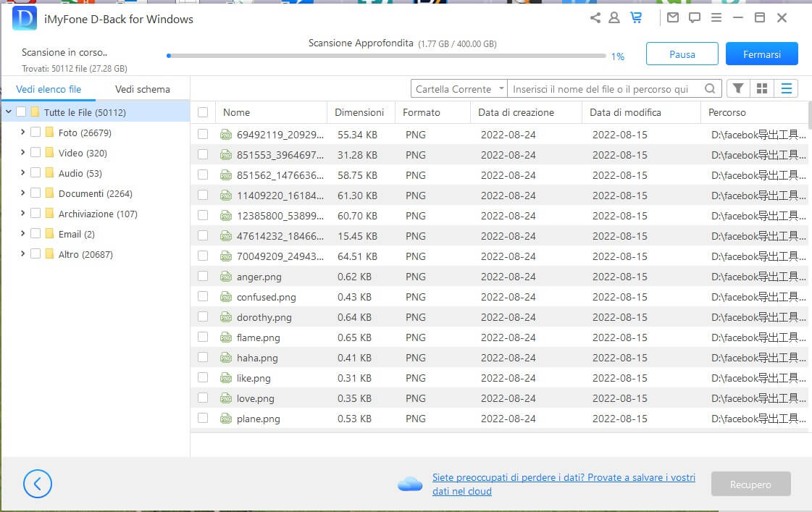
Task: Open the user account icon
Action: click(x=614, y=17)
